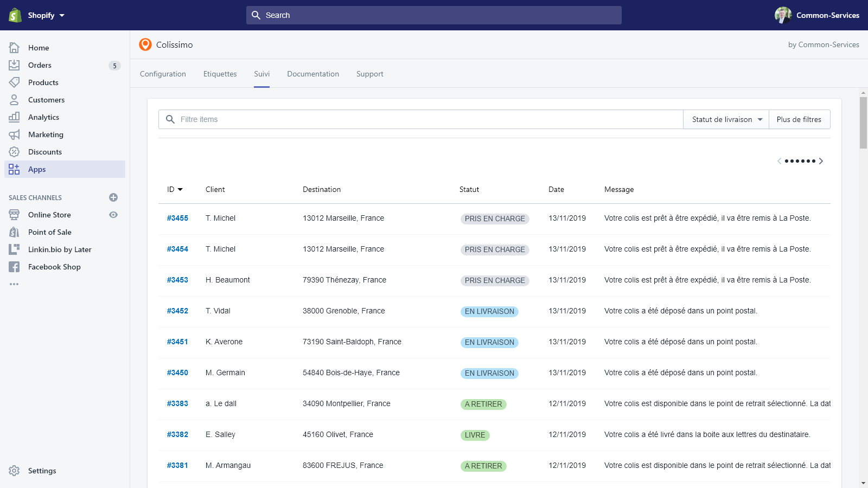Click the Products tag icon
The image size is (868, 488).
tap(14, 82)
